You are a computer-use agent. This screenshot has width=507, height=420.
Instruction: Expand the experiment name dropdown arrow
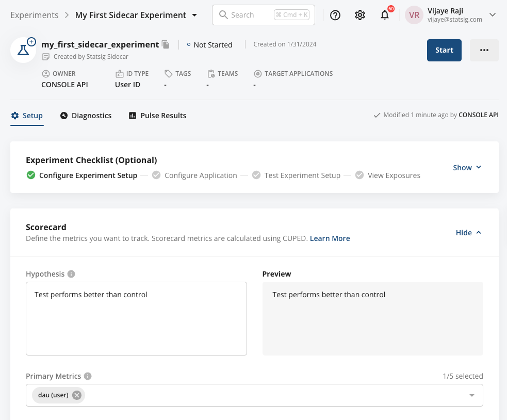tap(194, 15)
